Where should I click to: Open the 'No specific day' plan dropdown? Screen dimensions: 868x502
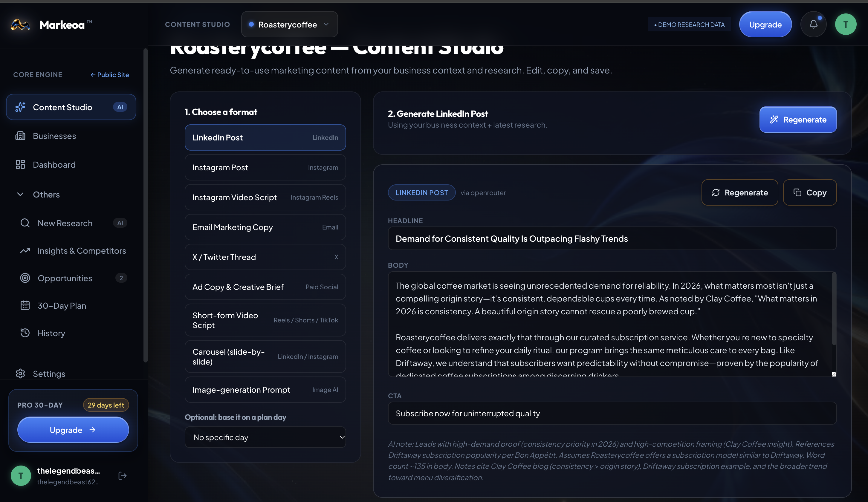point(265,437)
